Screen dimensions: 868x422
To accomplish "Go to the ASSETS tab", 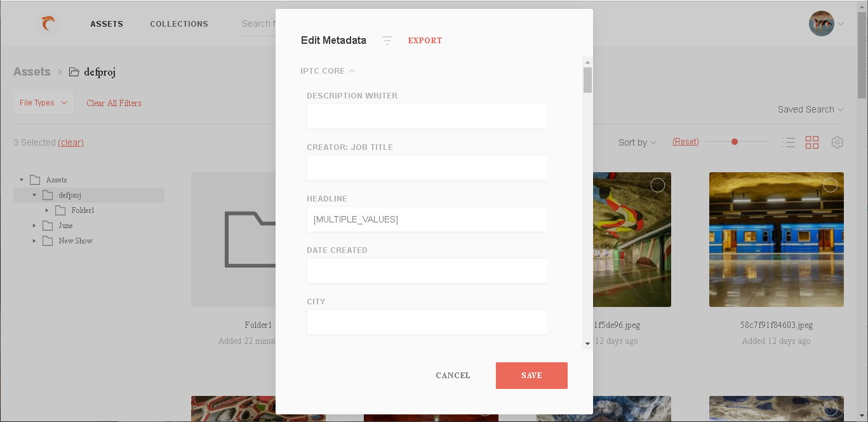I will click(107, 24).
